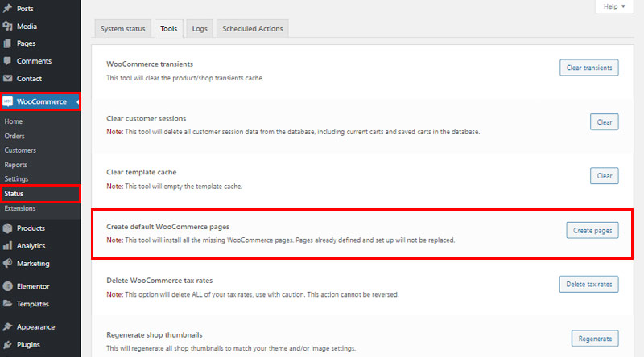Click the WooCommerce logo icon
This screenshot has height=357, width=644.
coord(8,101)
